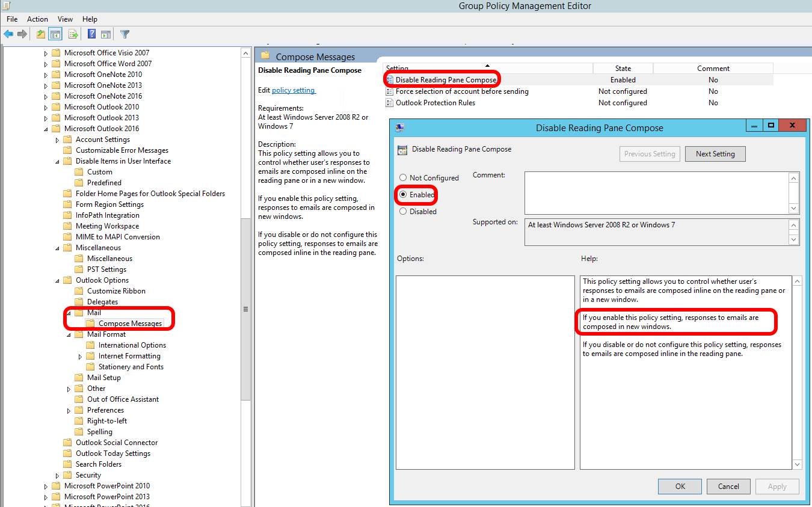
Task: Toggle the Show/Hide Action Pane icon
Action: pyautogui.click(x=106, y=34)
